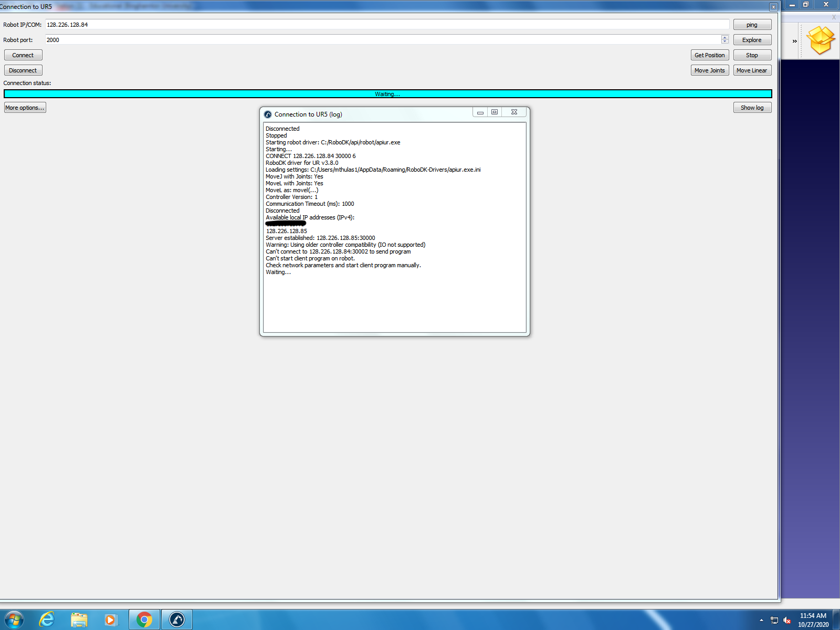Click log line 'Loading settings' with apiur.exe.ini path

click(x=373, y=170)
